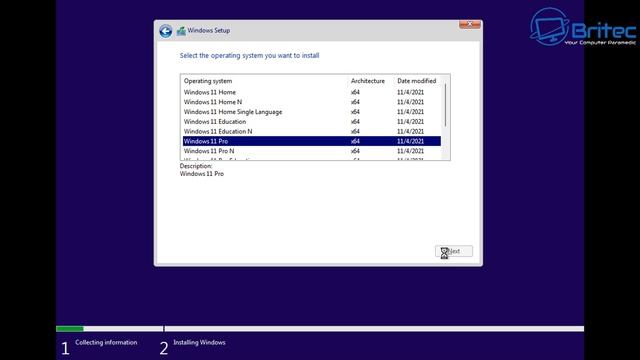The image size is (640, 360).
Task: Click the setup progress bar
Action: [320, 329]
